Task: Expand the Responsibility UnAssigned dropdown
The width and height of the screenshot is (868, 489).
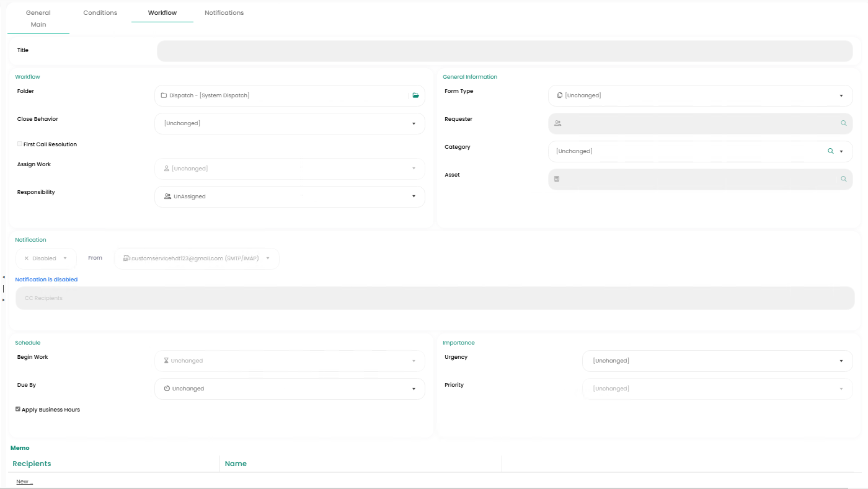Action: (x=290, y=196)
